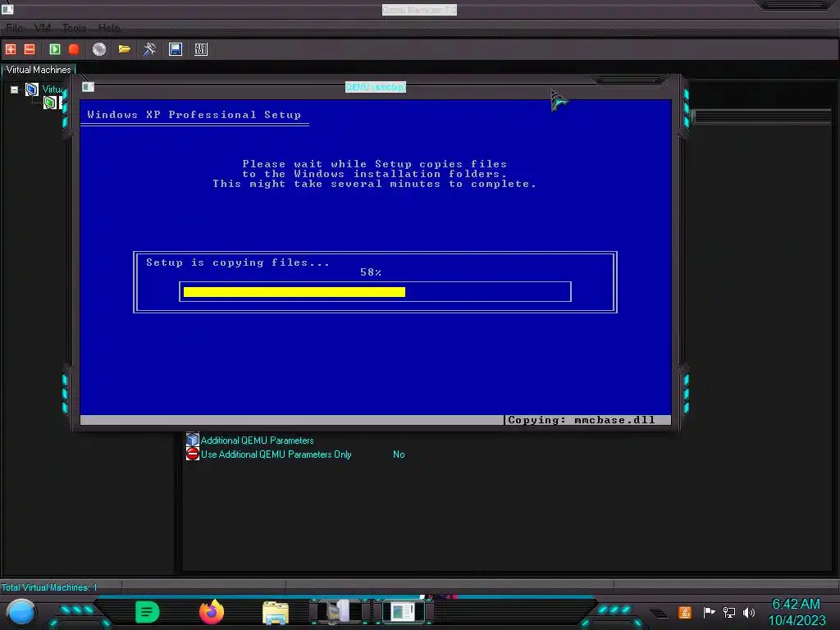Open the mixer sliders settings icon

click(x=201, y=49)
